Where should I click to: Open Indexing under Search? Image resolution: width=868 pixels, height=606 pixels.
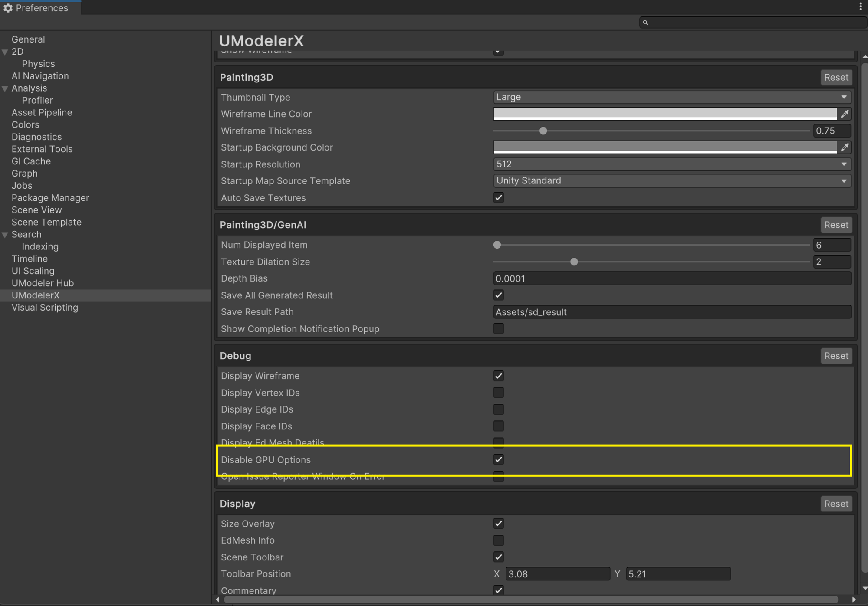pos(40,246)
